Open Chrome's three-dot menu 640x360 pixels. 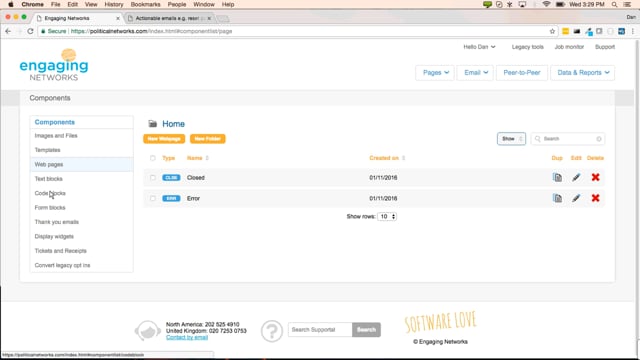(633, 31)
